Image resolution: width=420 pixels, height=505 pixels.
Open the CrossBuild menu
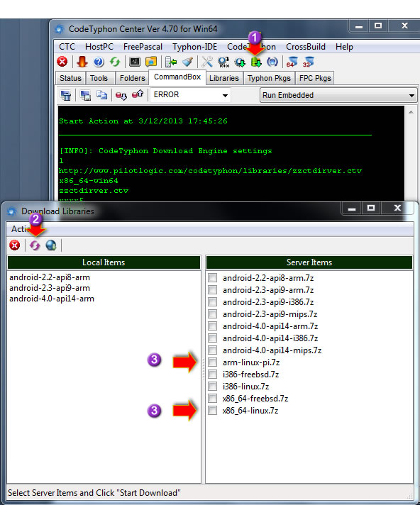pos(306,47)
